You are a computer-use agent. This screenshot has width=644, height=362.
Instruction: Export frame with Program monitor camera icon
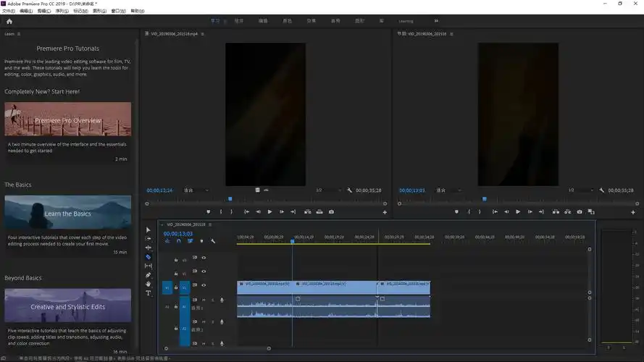580,212
